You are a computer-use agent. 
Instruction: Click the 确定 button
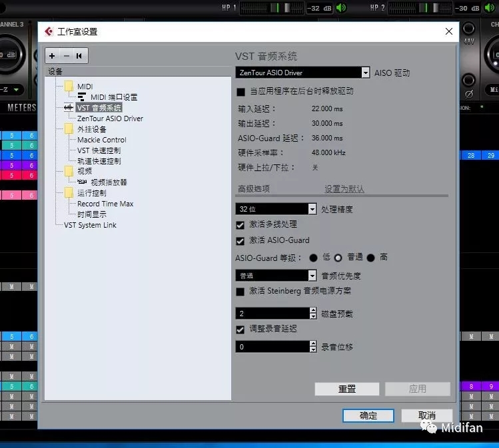[368, 415]
